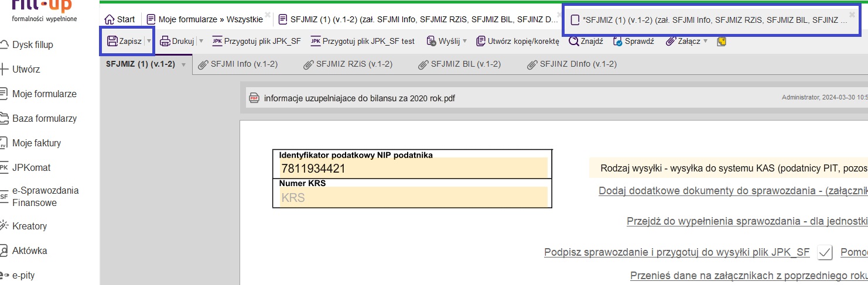
Task: Open Utwórz kopię/korektę copy tool
Action: click(x=518, y=41)
